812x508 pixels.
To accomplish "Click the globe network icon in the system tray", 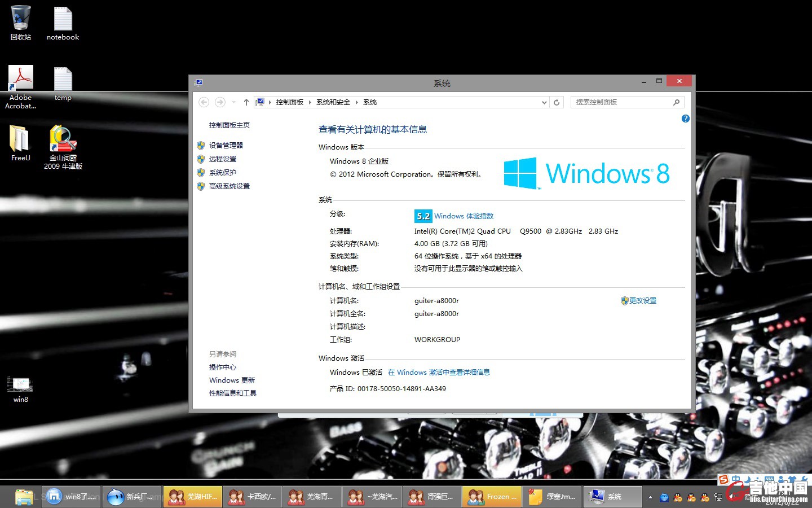I will click(664, 497).
